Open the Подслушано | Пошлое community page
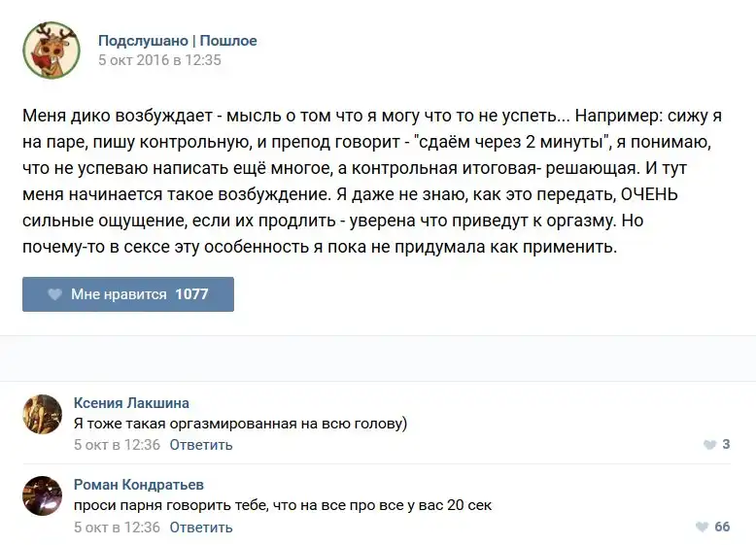This screenshot has height=545, width=756. click(x=178, y=41)
